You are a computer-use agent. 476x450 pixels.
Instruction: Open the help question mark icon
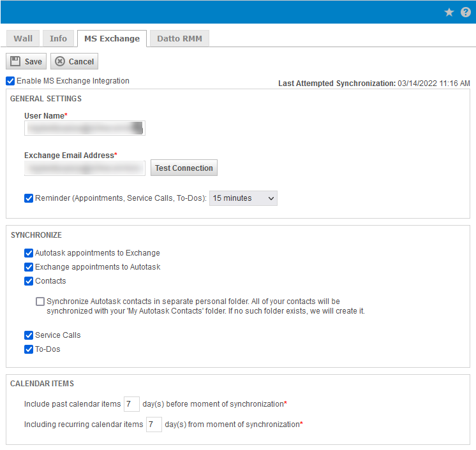pyautogui.click(x=465, y=12)
